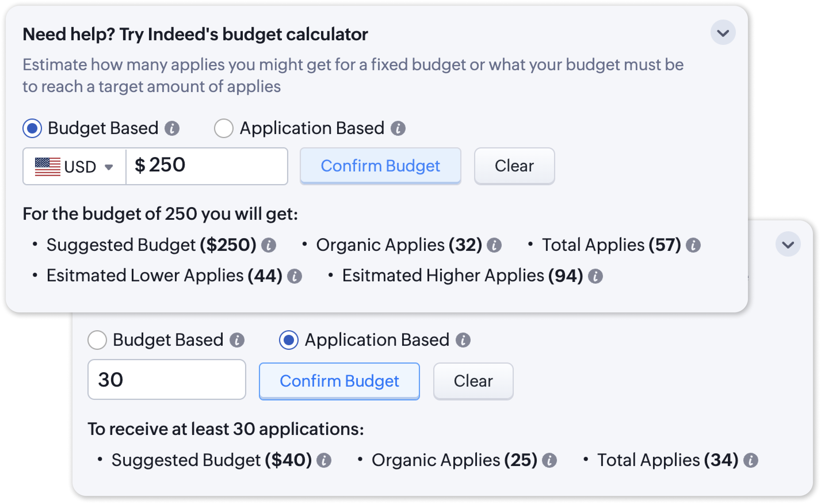Open info icon next to Suggested Budget ($40)
This screenshot has width=821, height=504.
pyautogui.click(x=324, y=461)
